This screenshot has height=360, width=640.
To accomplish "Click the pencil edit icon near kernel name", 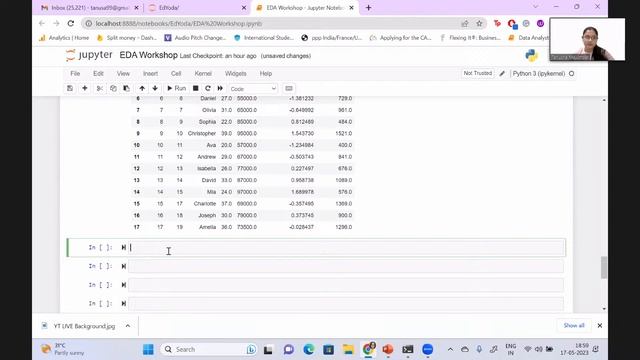I will [502, 73].
